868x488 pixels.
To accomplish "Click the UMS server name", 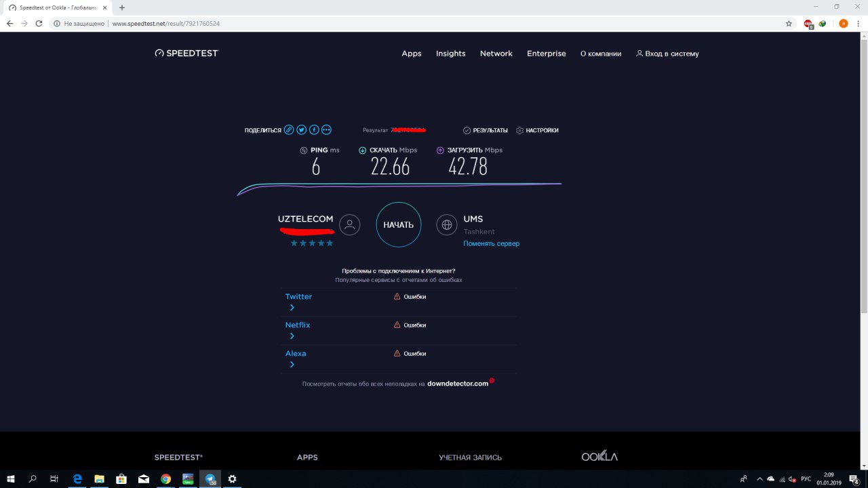I will (473, 219).
